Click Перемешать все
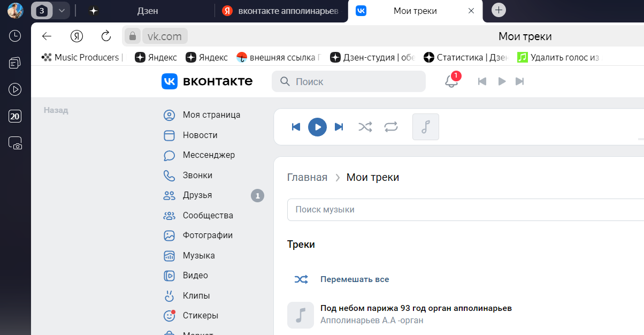This screenshot has width=644, height=335. [x=355, y=279]
